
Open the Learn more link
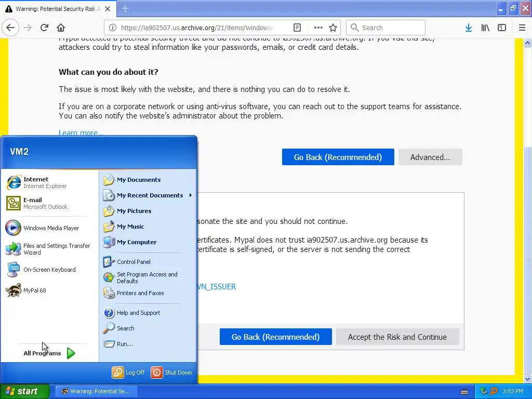(x=81, y=132)
